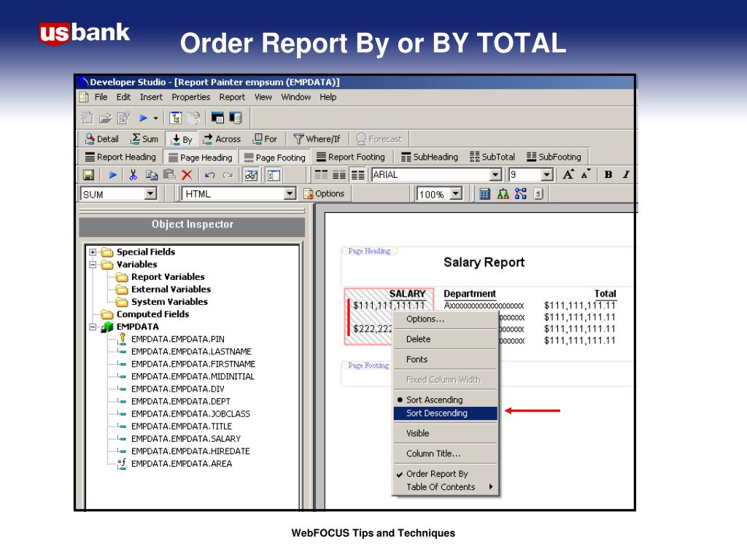Click the Report Heading button
Screen dimensions: 747x560
[120, 157]
